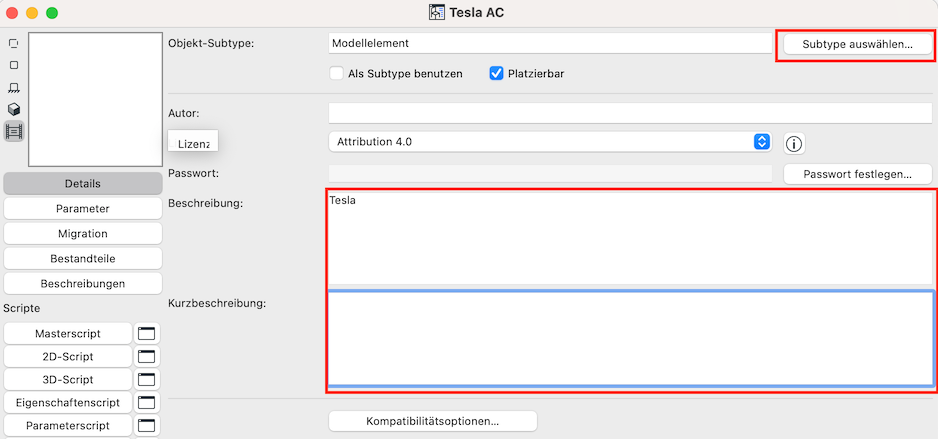Click the Beschreibung label
Image resolution: width=938 pixels, height=439 pixels.
pyautogui.click(x=205, y=203)
